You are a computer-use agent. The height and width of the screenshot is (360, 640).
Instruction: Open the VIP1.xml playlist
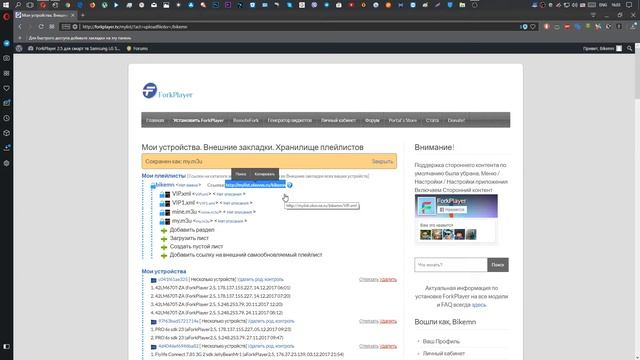click(x=183, y=203)
